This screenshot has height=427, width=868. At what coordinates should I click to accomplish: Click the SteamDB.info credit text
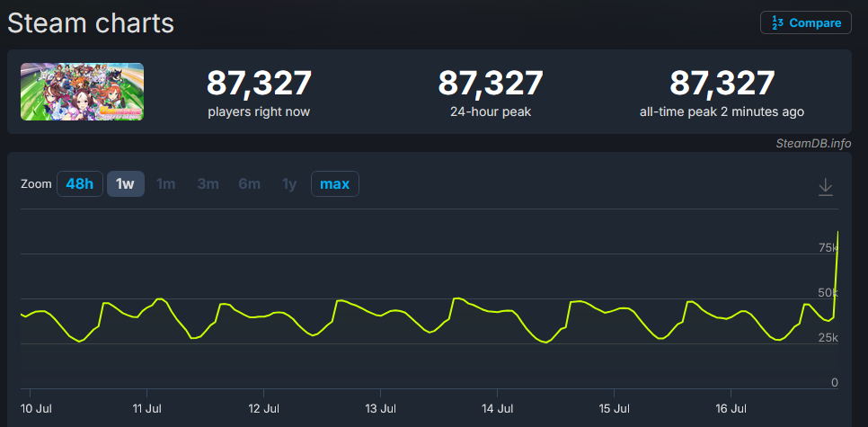(x=814, y=144)
